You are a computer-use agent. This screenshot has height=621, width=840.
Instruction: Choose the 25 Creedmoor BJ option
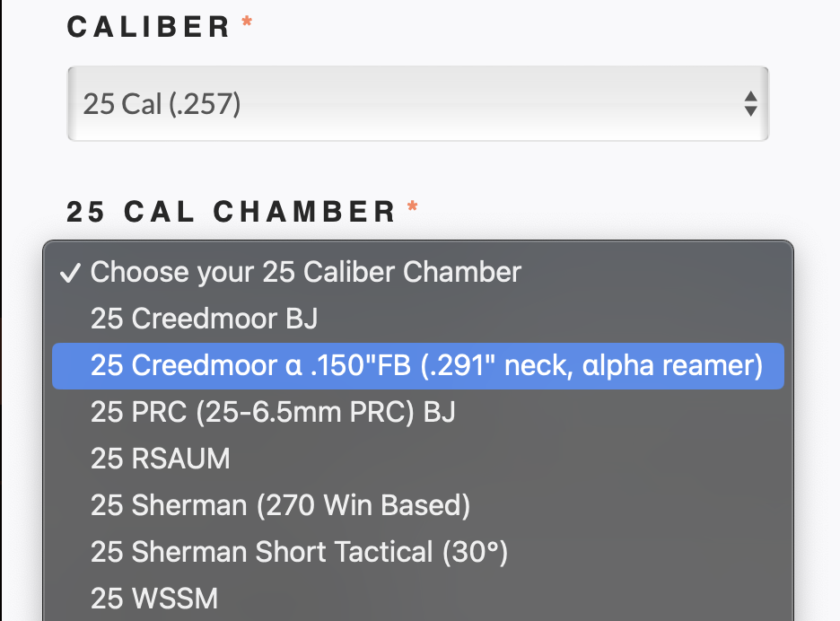point(204,319)
